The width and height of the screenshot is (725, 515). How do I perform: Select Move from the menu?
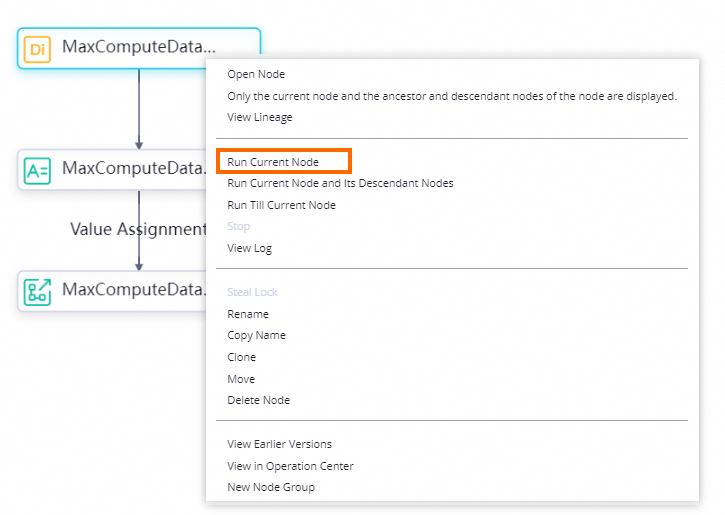click(241, 379)
